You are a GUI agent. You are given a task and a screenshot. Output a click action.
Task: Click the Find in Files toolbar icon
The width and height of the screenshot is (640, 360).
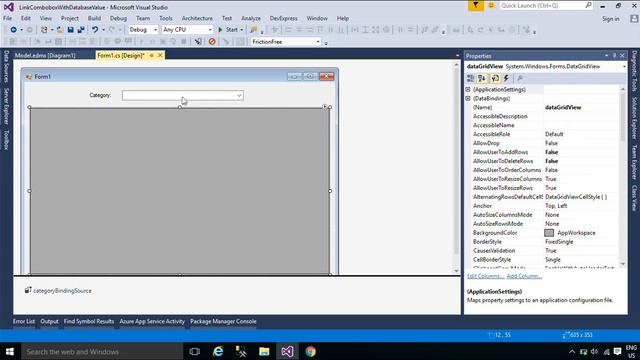pyautogui.click(x=254, y=30)
